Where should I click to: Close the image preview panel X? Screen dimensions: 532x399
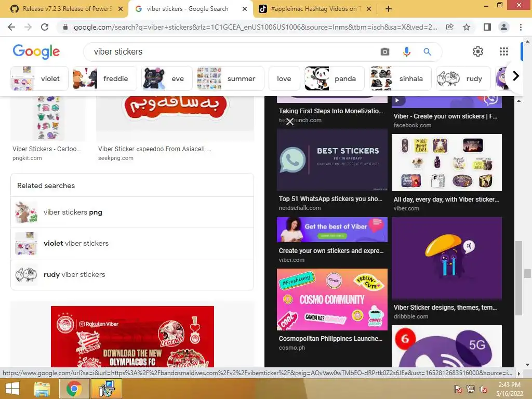click(x=289, y=122)
